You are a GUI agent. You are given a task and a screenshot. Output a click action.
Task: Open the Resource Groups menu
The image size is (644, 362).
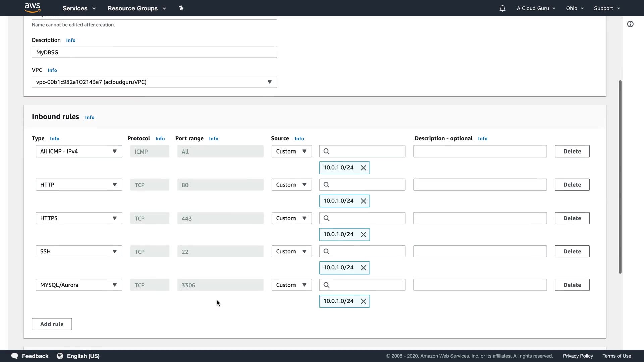(137, 8)
